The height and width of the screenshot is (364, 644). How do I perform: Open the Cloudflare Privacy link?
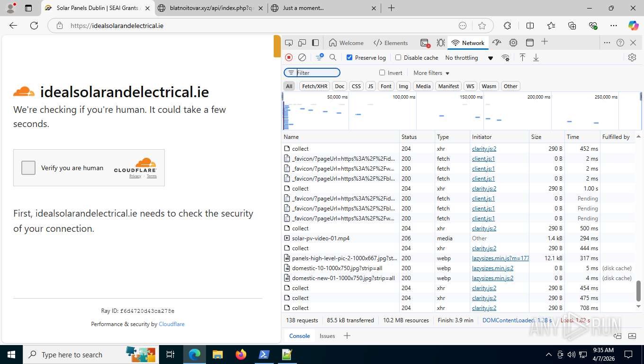(135, 176)
